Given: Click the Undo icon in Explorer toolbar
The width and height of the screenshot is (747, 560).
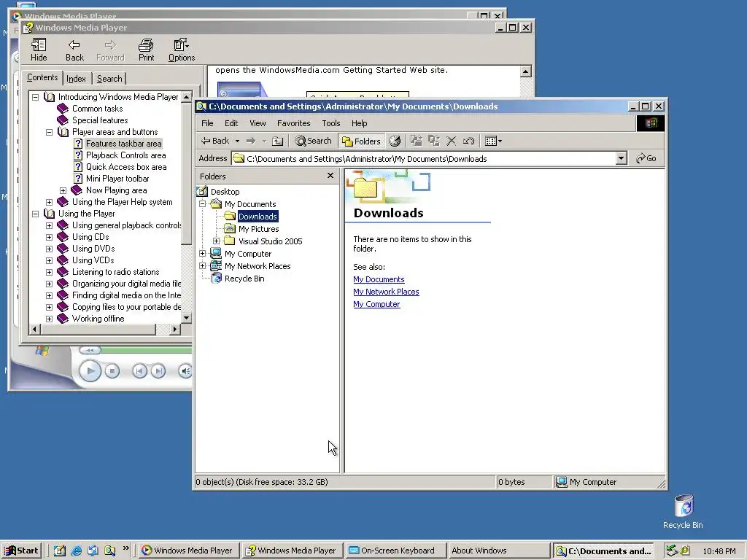Looking at the screenshot, I should 468,141.
